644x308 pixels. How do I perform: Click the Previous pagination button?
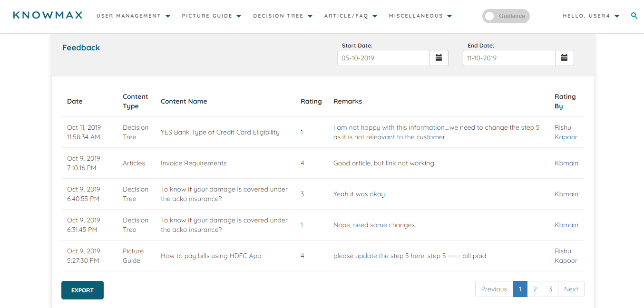coord(494,289)
